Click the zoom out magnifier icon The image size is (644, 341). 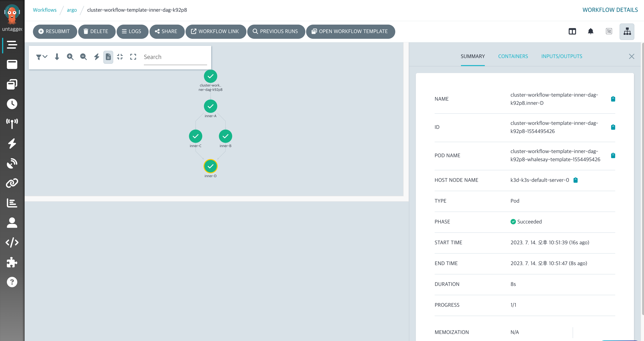(83, 57)
